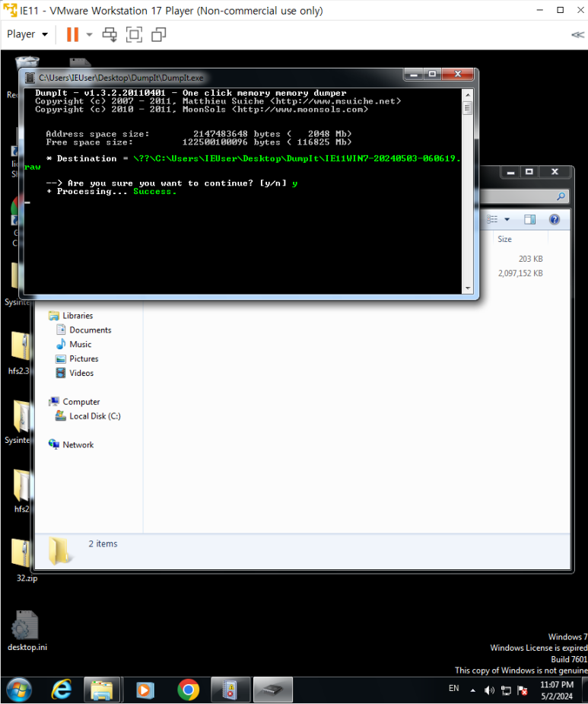The height and width of the screenshot is (704, 588).
Task: Select the 2,097,152 KB file entry
Action: point(520,273)
